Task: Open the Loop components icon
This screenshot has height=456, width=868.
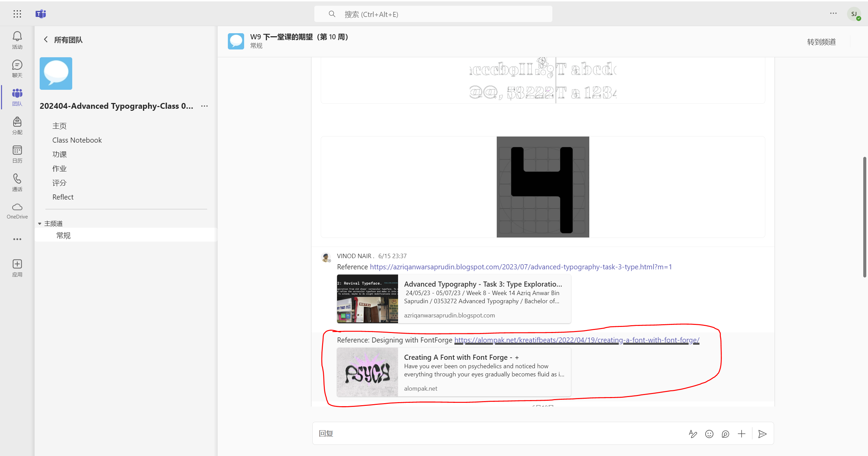Action: tap(726, 434)
